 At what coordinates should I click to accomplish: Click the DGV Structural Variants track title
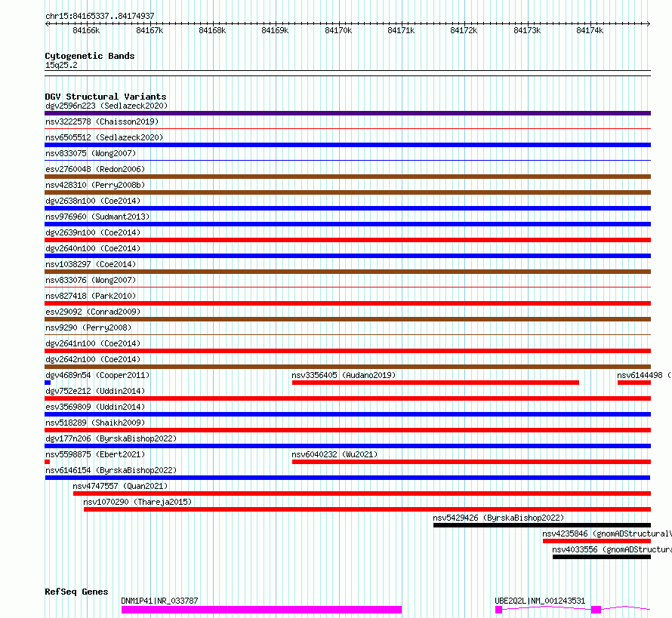[106, 97]
